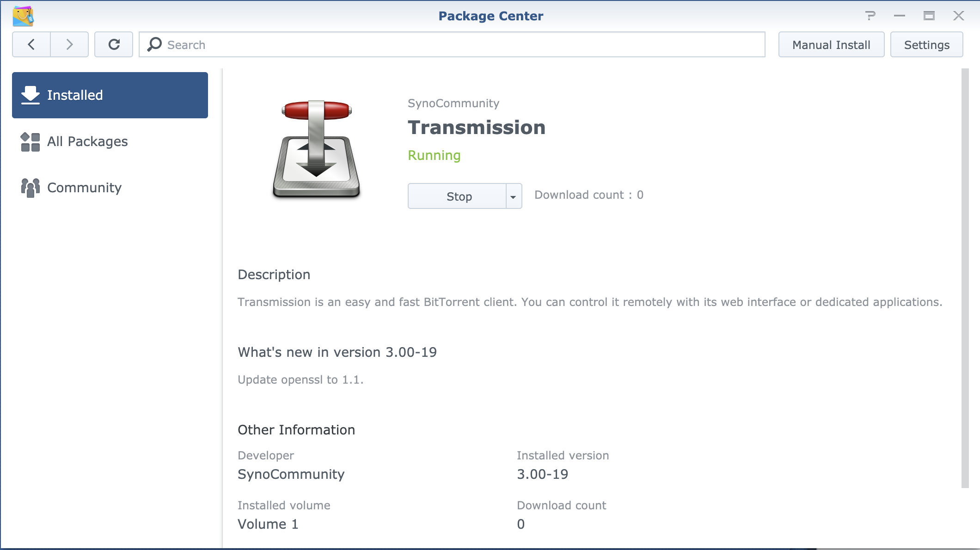Image resolution: width=980 pixels, height=550 pixels.
Task: Click the Package Center shopping bag icon
Action: point(23,16)
